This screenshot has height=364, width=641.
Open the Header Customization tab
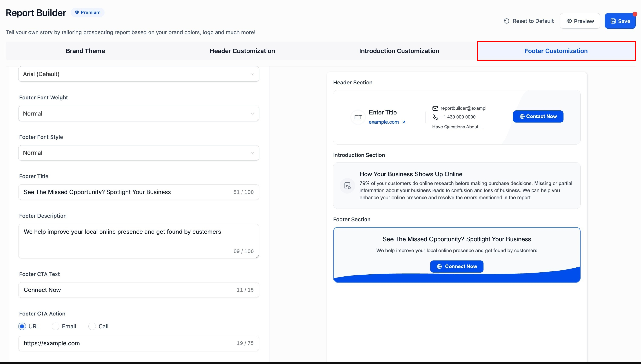tap(242, 51)
